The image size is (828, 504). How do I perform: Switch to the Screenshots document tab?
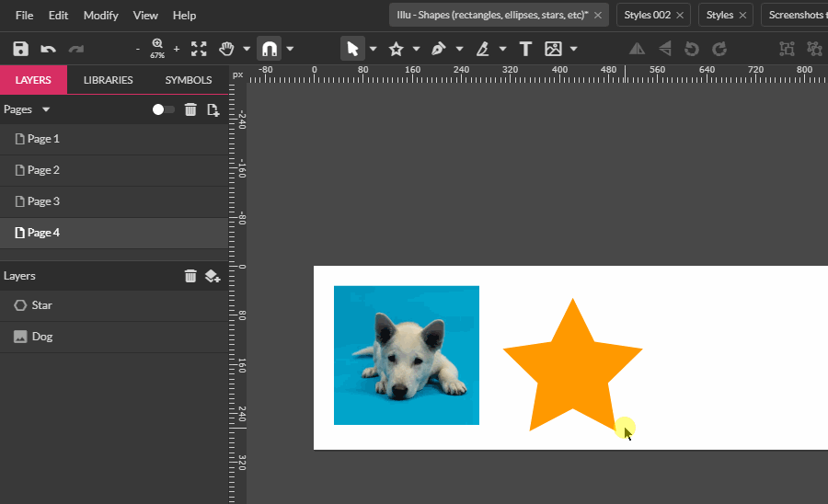[795, 15]
